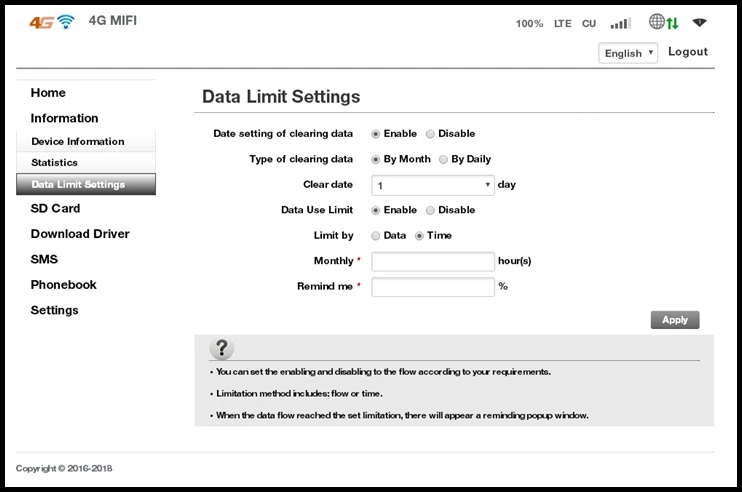Choose By Daily clearing type
This screenshot has width=742, height=492.
click(x=444, y=159)
